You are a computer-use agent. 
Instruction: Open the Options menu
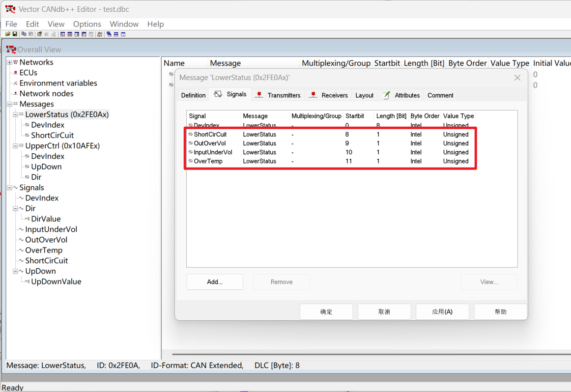[87, 24]
